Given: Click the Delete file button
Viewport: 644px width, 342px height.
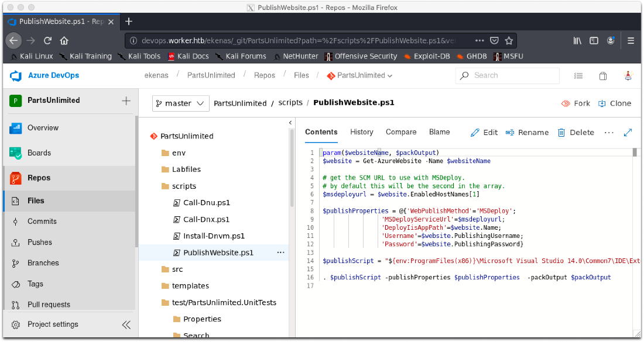Looking at the screenshot, I should coord(576,133).
